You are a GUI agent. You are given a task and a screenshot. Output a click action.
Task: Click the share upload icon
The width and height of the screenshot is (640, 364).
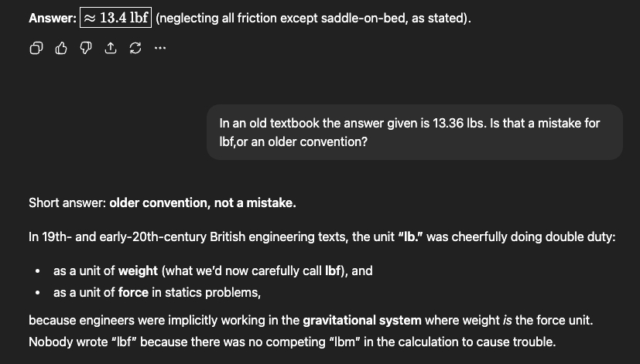pos(111,49)
